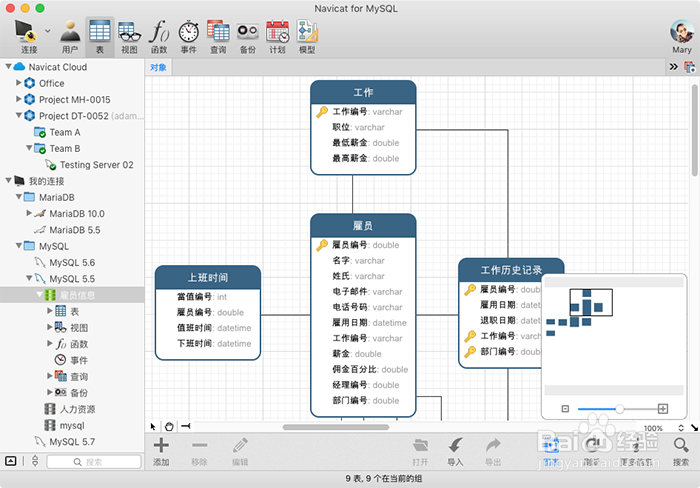Click the sort arrows icon beside sidebar search

coord(35,461)
